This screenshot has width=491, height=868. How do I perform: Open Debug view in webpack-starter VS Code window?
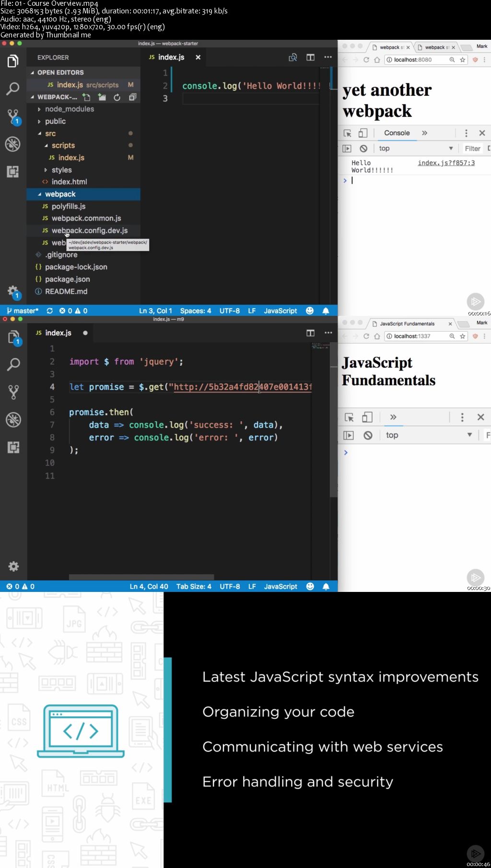point(13,144)
